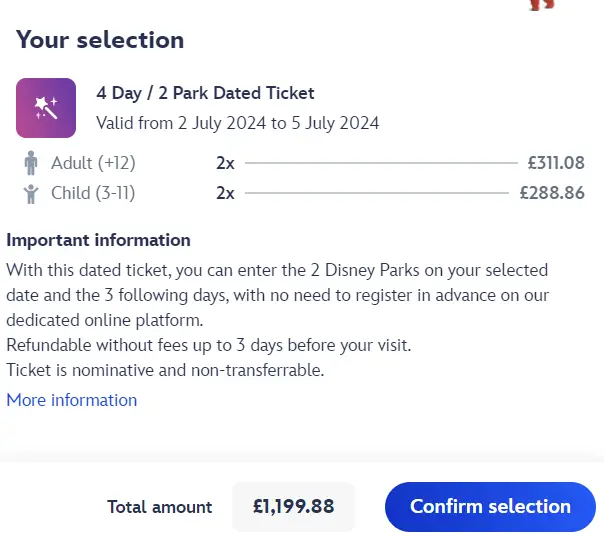Click the child person icon

coord(31,193)
